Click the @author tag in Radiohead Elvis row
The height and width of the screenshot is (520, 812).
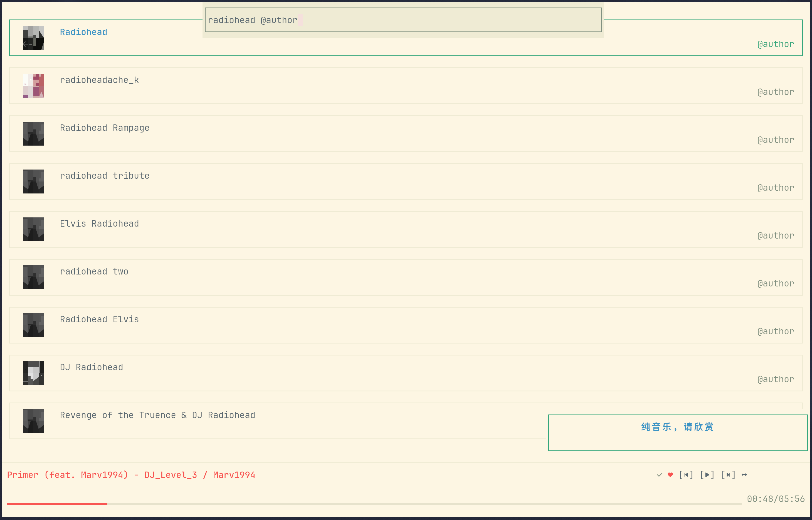click(776, 332)
